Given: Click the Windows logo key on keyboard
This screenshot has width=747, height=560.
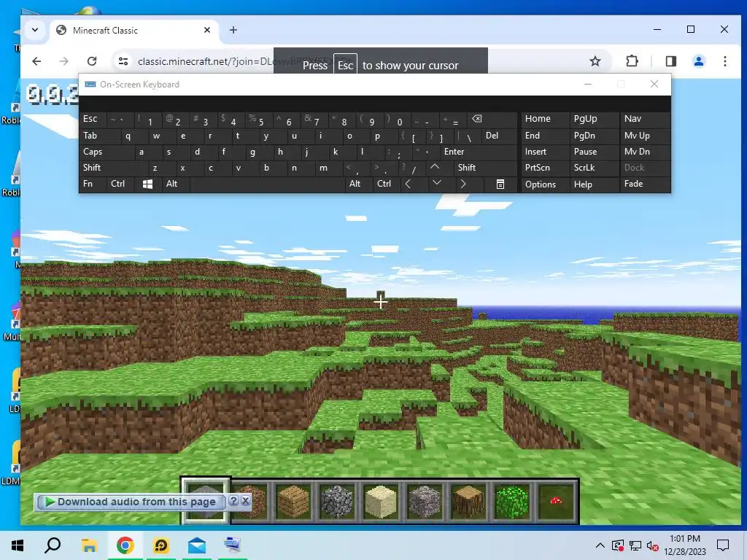Looking at the screenshot, I should [x=147, y=184].
